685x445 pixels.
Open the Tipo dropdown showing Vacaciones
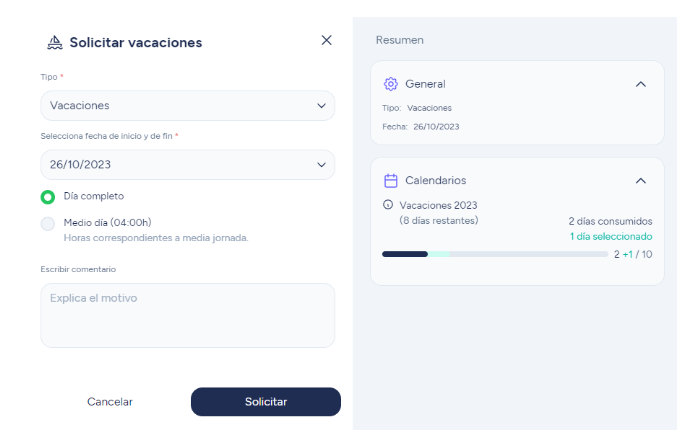coord(188,106)
